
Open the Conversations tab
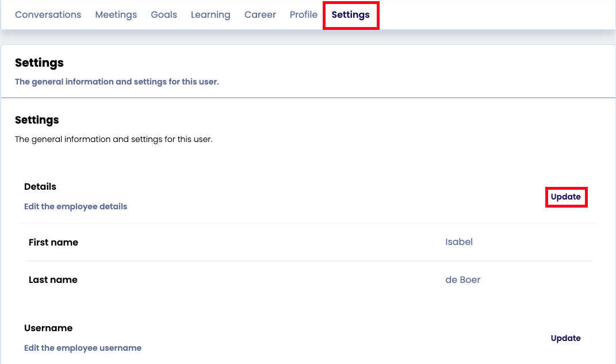tap(48, 15)
